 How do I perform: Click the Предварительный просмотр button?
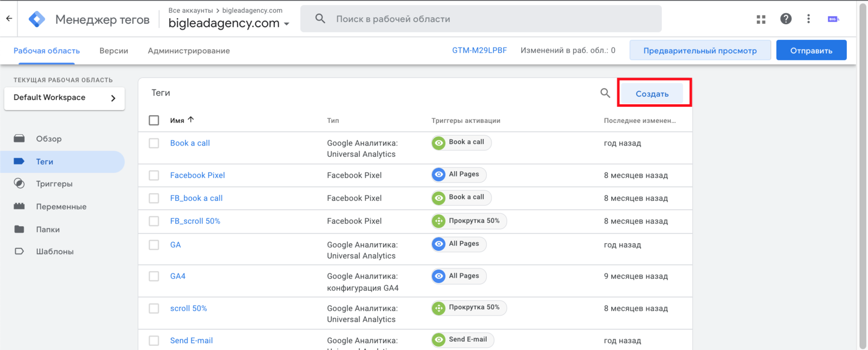(700, 50)
